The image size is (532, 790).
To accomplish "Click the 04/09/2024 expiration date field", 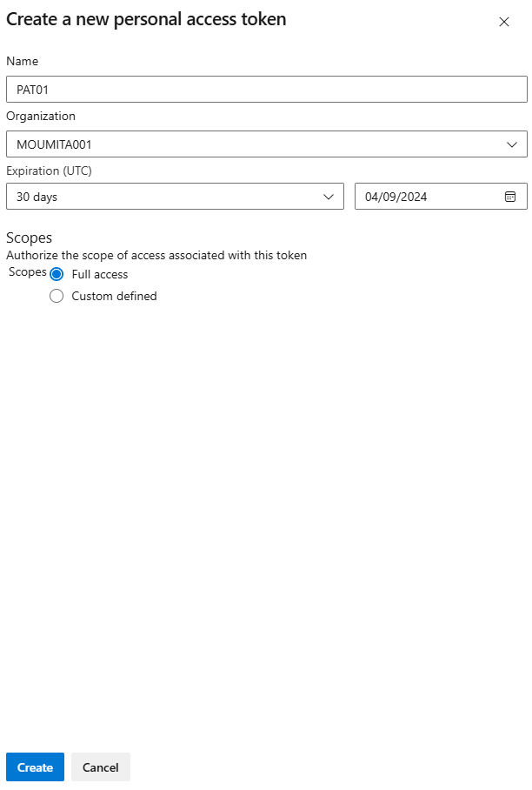I will pyautogui.click(x=441, y=197).
